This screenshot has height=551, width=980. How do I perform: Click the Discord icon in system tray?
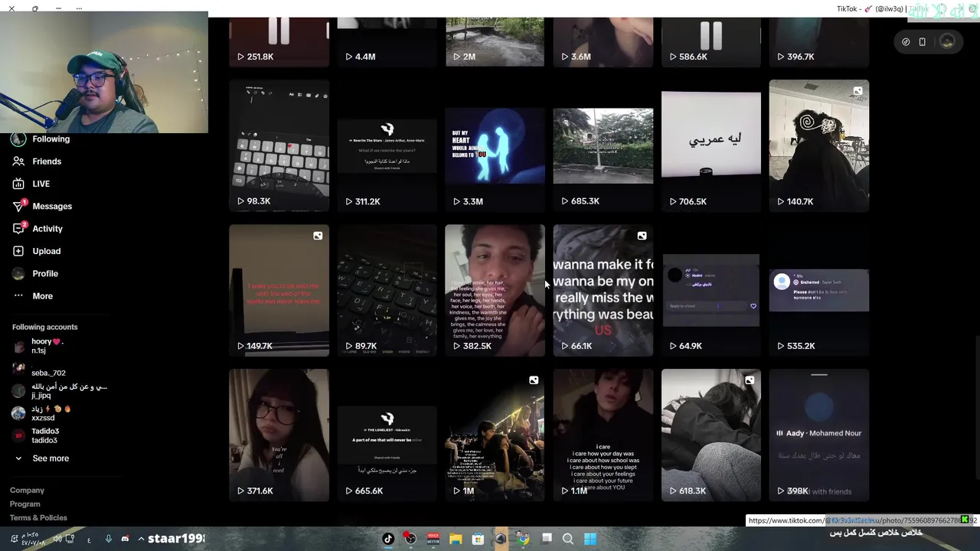[x=125, y=539]
